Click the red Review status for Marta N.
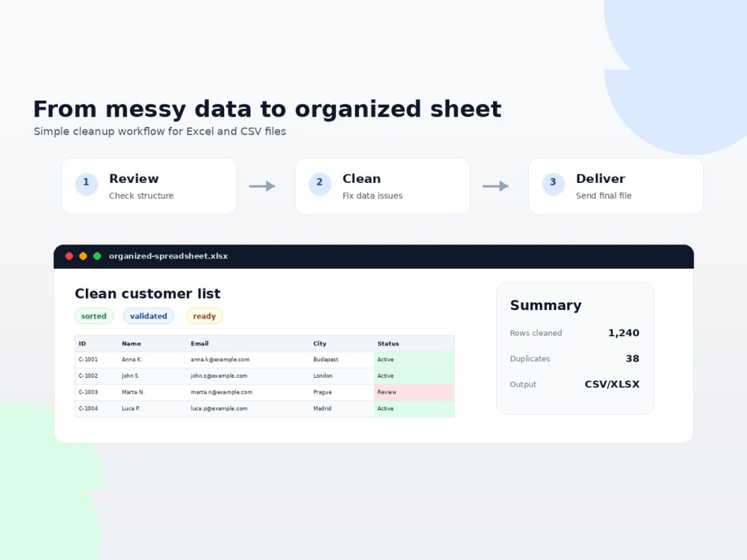This screenshot has width=747, height=560. (414, 393)
